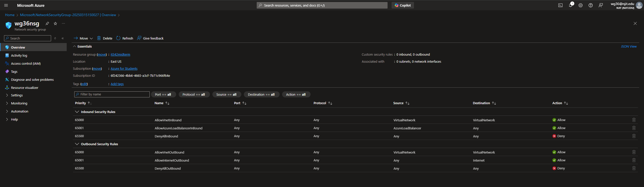Open the Move dropdown

point(83,38)
